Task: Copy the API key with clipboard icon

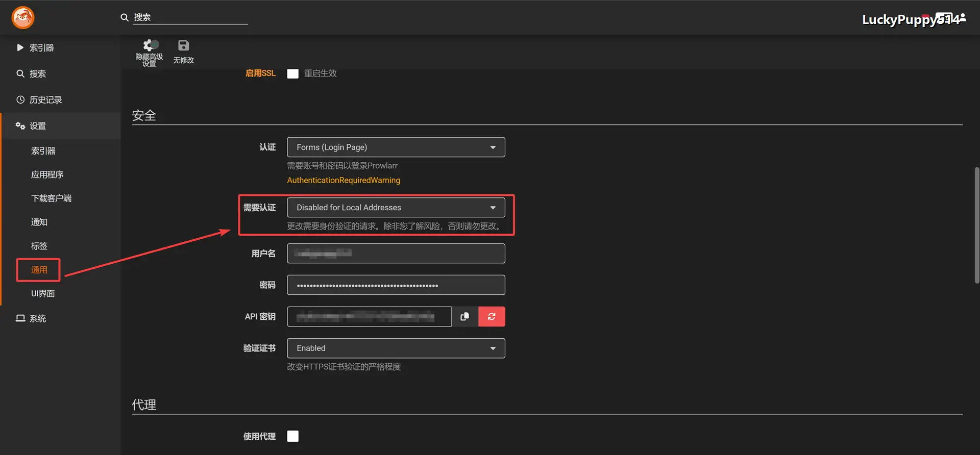Action: pyautogui.click(x=465, y=317)
